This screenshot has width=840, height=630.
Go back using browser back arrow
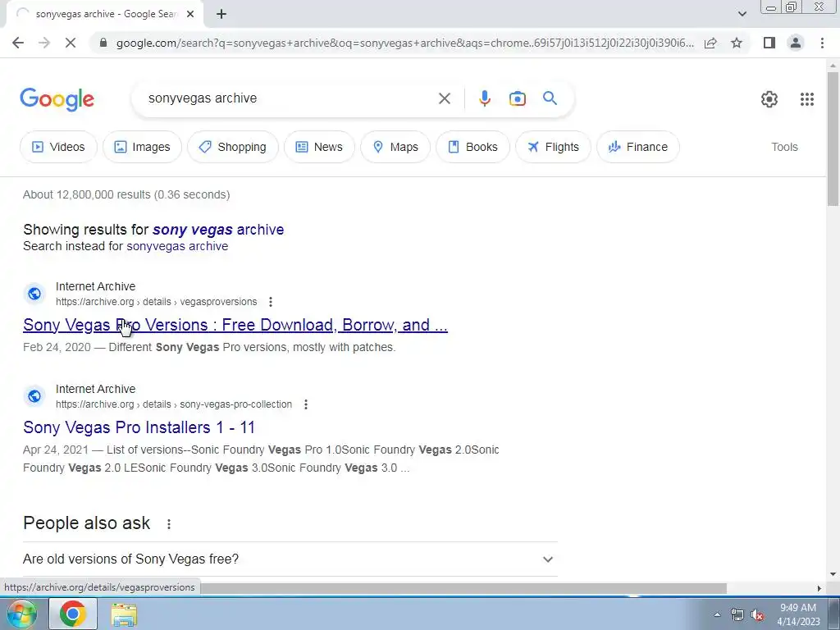[x=18, y=43]
